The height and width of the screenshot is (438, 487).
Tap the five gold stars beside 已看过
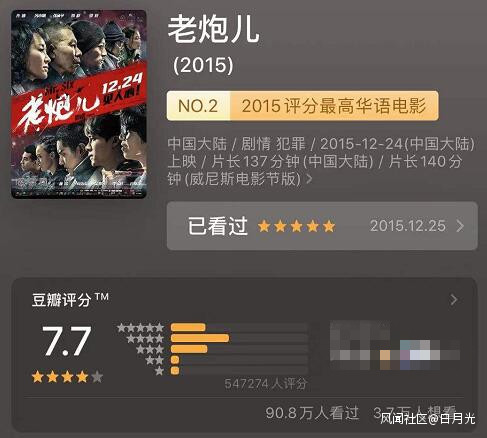[296, 226]
